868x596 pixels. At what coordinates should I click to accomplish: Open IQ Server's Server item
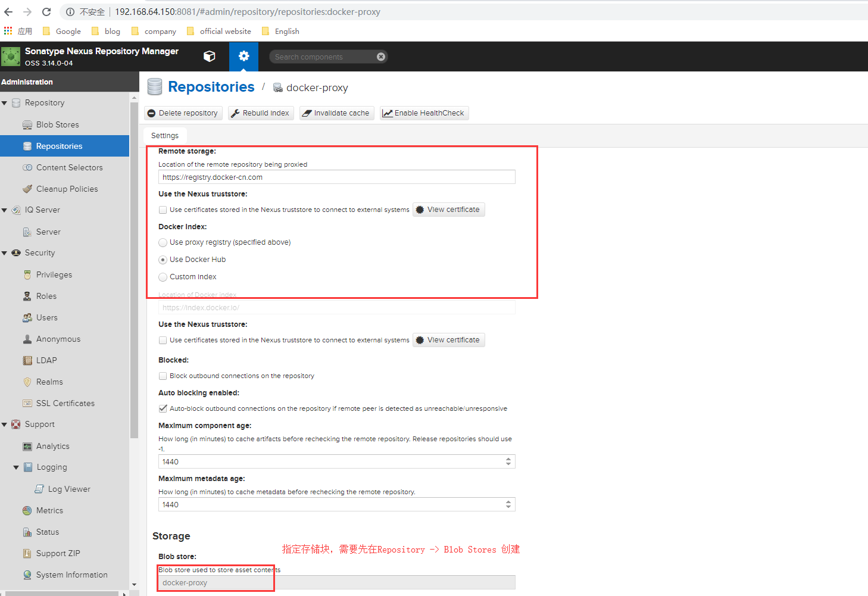click(x=48, y=232)
